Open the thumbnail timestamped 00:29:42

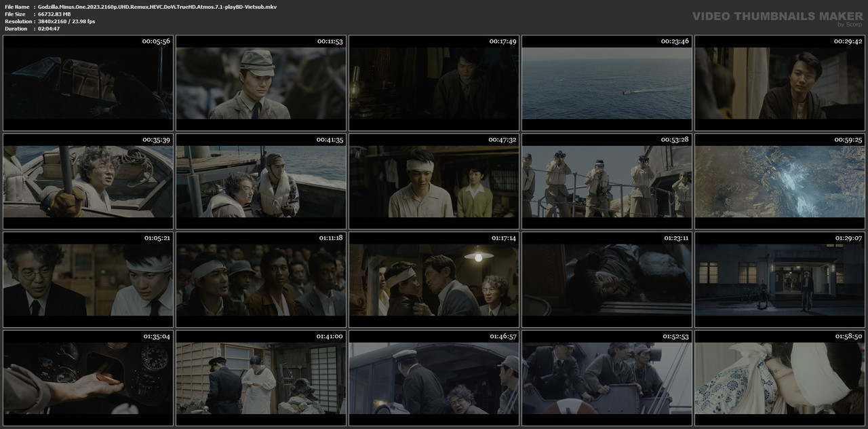point(780,83)
